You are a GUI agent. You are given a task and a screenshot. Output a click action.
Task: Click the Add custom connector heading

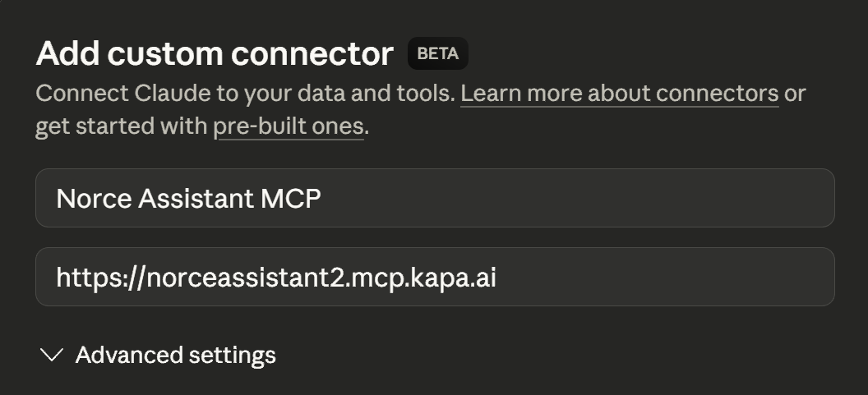pos(215,54)
